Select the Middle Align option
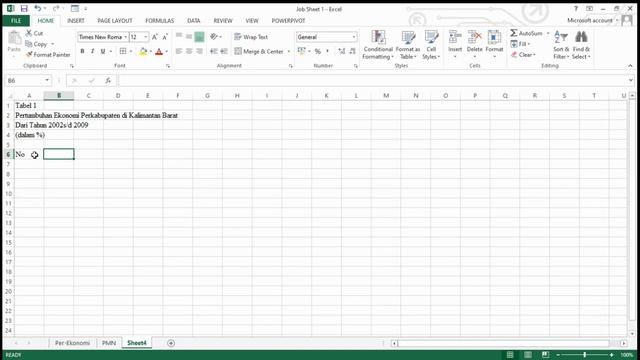Image resolution: width=640 pixels, height=360 pixels. (189, 37)
